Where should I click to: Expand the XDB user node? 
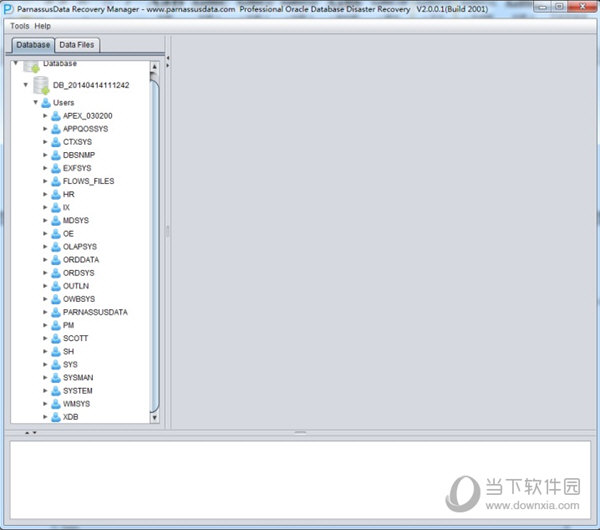pos(45,417)
